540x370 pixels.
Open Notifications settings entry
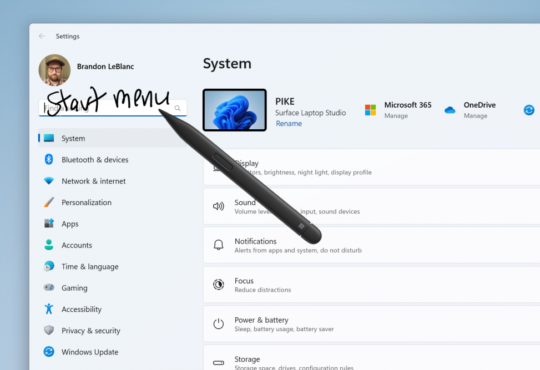click(372, 245)
